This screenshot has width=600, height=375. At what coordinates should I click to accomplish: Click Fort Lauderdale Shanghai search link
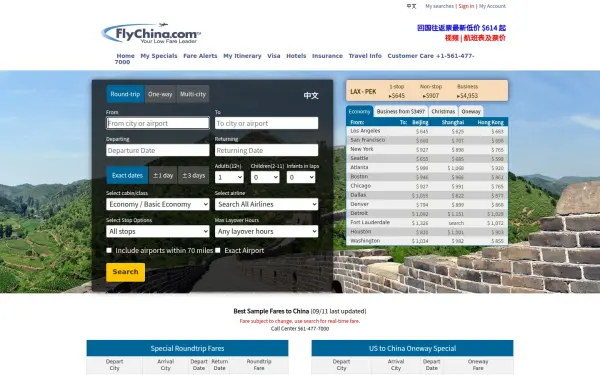click(x=456, y=223)
